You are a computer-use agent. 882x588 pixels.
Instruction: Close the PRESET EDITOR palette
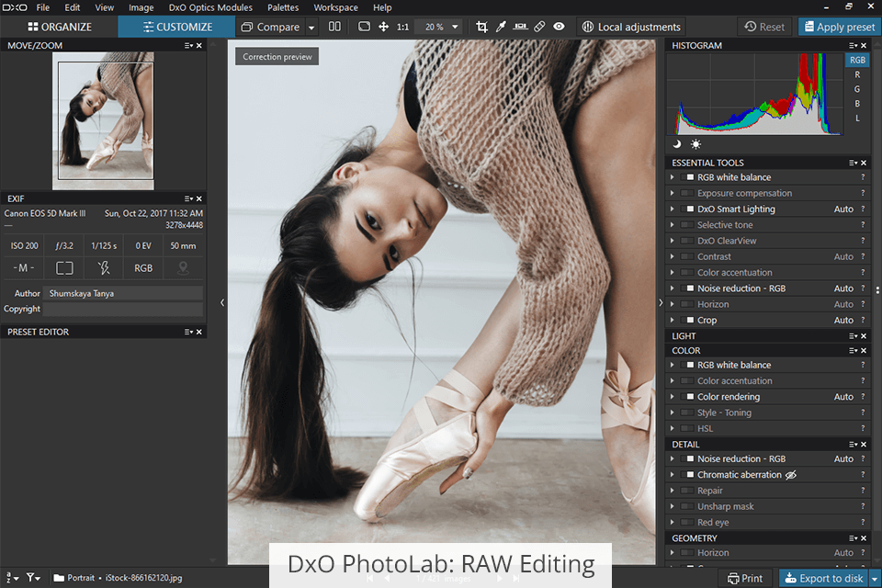(199, 332)
